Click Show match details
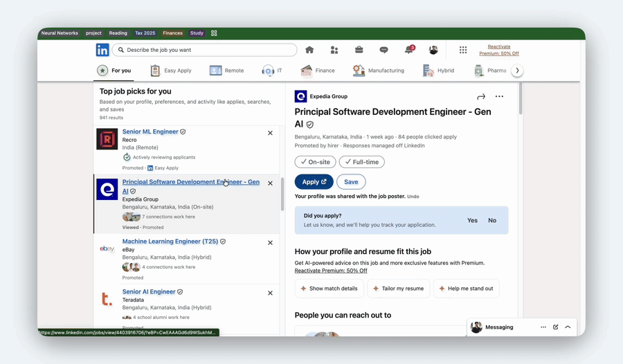Screen dimensions: 623x364 pyautogui.click(x=329, y=289)
